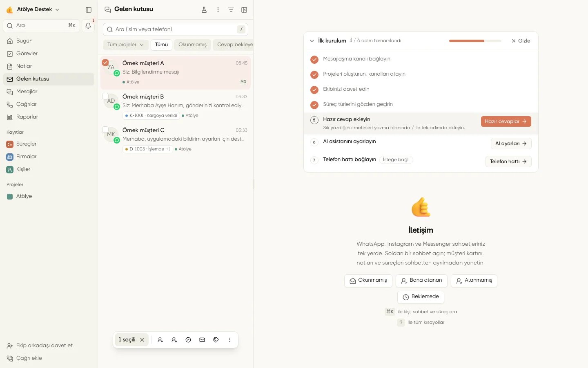Open the selection bar more options menu

point(230,340)
